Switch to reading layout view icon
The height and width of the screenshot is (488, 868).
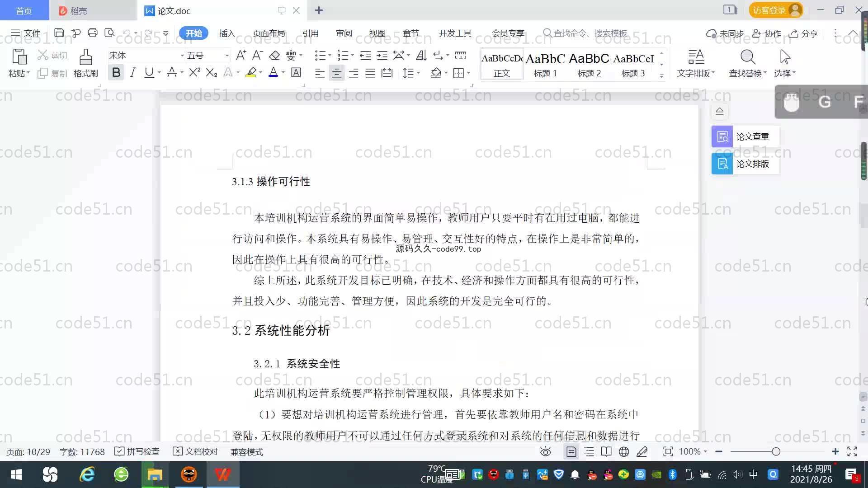606,451
